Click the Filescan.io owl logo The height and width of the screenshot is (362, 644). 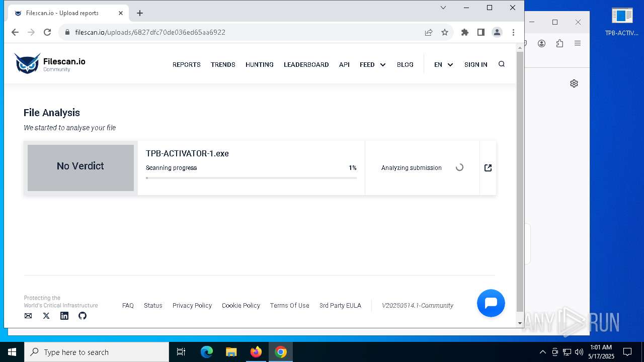pos(50,64)
